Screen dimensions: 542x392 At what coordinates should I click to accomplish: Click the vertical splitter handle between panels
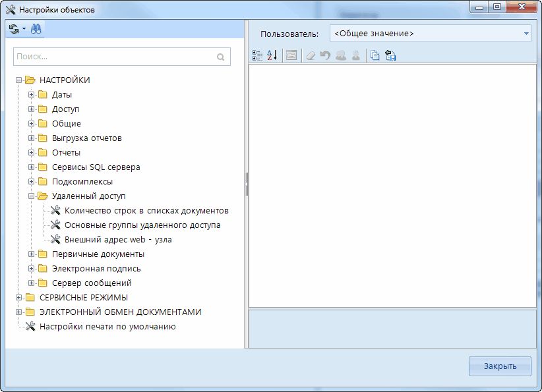tap(247, 184)
